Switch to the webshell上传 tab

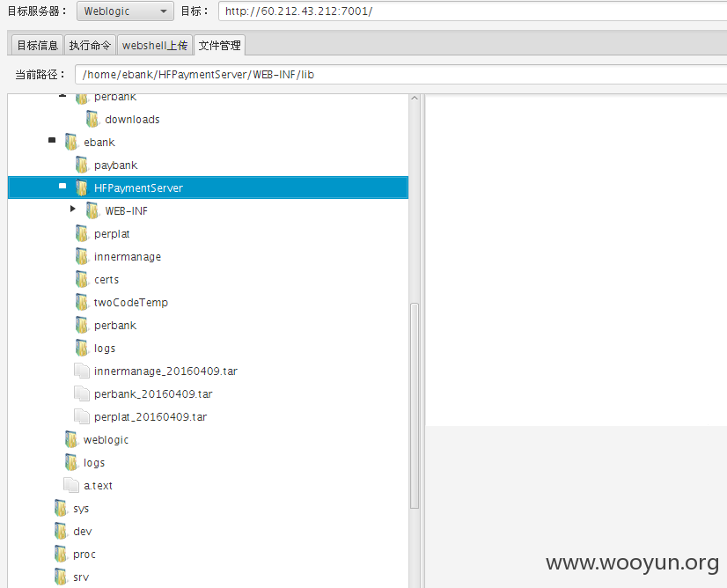[155, 46]
